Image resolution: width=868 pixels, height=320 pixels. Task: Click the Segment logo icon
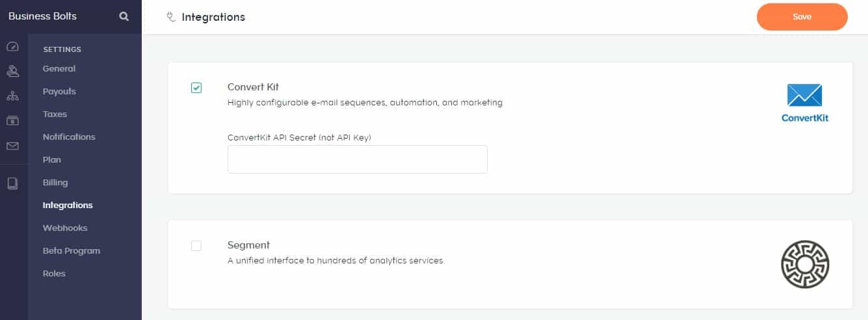(x=805, y=264)
